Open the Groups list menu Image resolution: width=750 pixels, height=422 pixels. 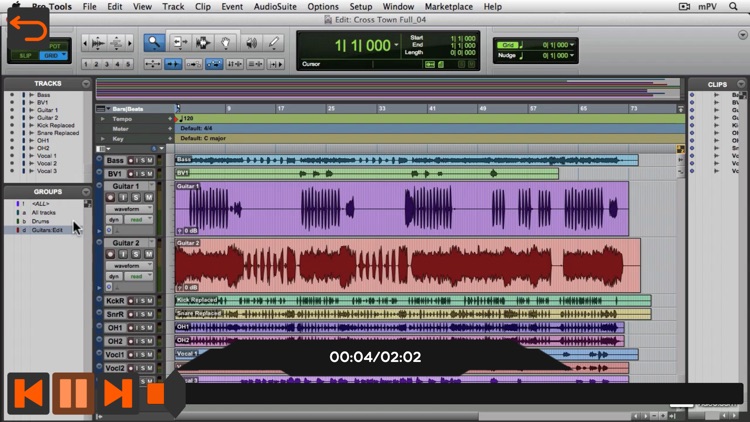pos(86,192)
